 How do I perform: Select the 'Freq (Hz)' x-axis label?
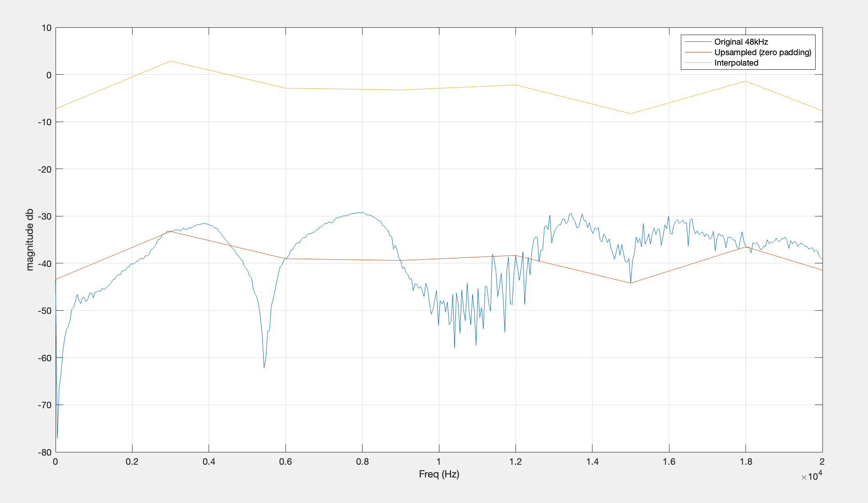click(439, 474)
